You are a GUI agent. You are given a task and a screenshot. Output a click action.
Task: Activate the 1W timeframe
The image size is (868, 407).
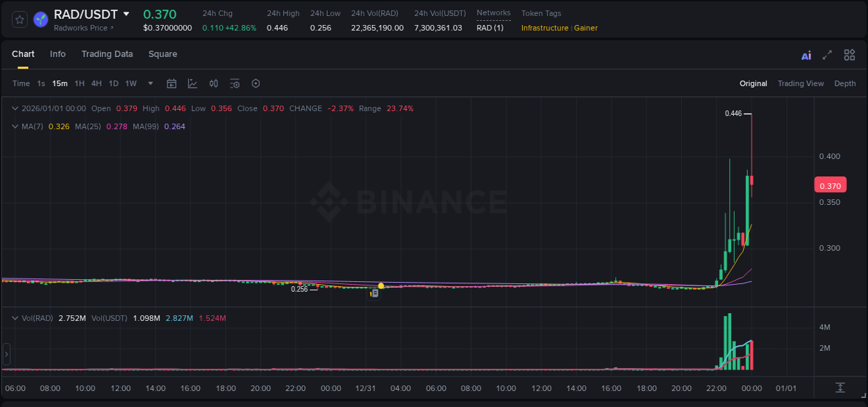(131, 83)
